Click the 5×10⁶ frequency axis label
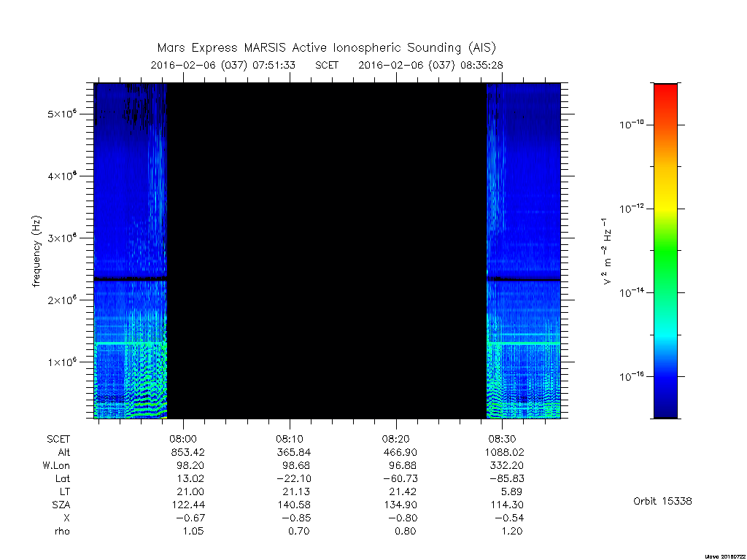Viewport: 747px width, 560px height. (x=63, y=114)
